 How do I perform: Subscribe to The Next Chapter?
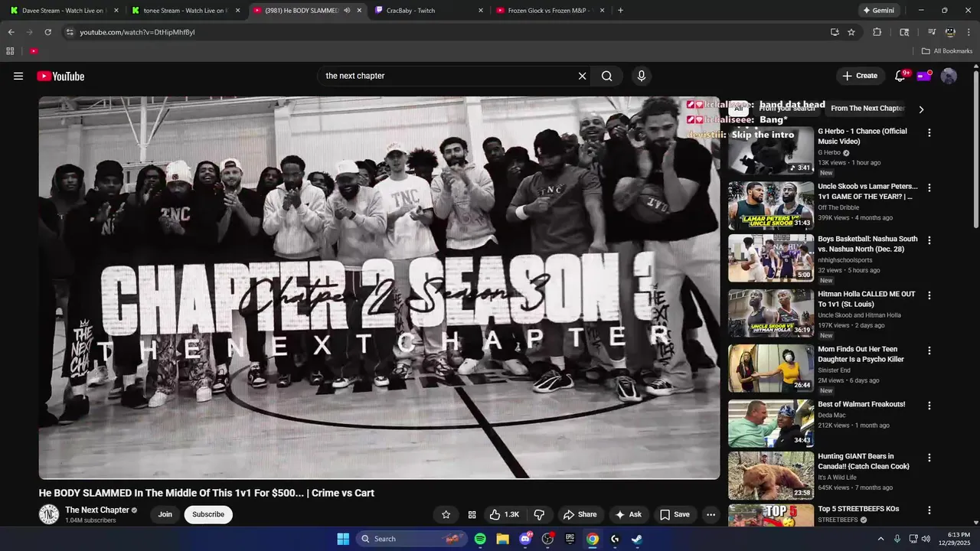pos(208,514)
